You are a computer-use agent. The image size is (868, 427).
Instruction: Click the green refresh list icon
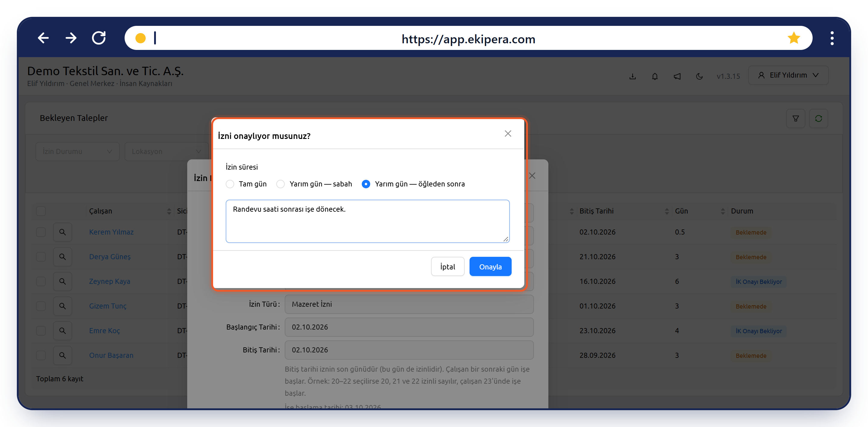click(x=818, y=118)
